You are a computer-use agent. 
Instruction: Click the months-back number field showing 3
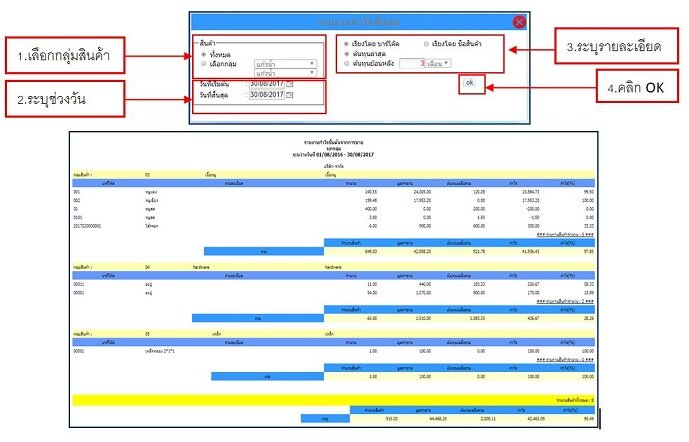(412, 63)
